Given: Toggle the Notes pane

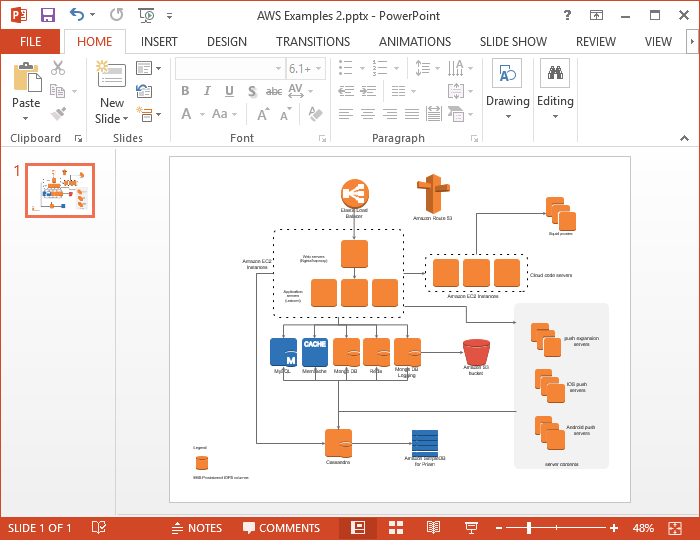Looking at the screenshot, I should coord(196,527).
